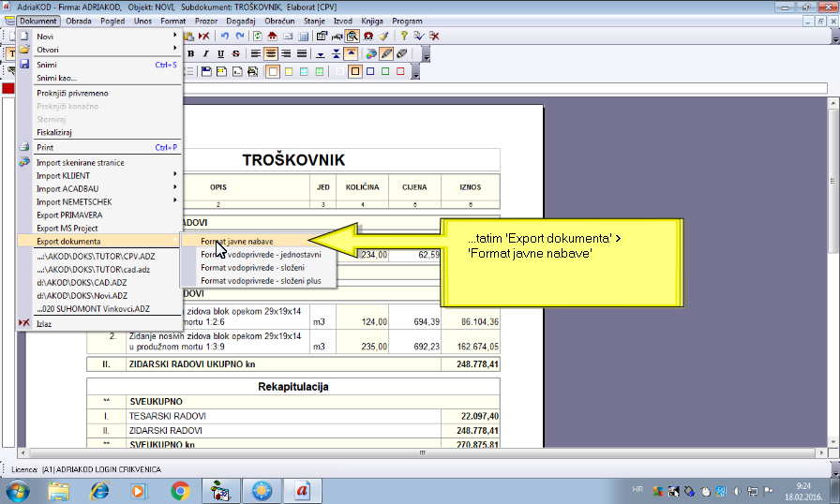The height and width of the screenshot is (504, 840).
Task: Click the document with red X icon
Action: pyautogui.click(x=434, y=36)
